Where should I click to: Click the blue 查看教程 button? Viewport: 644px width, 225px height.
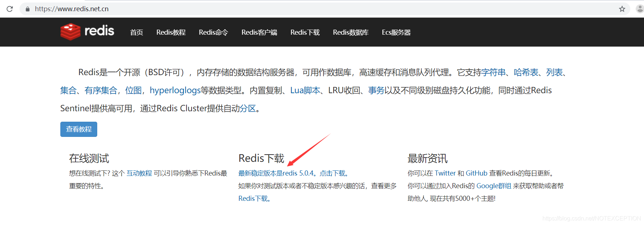click(x=79, y=129)
